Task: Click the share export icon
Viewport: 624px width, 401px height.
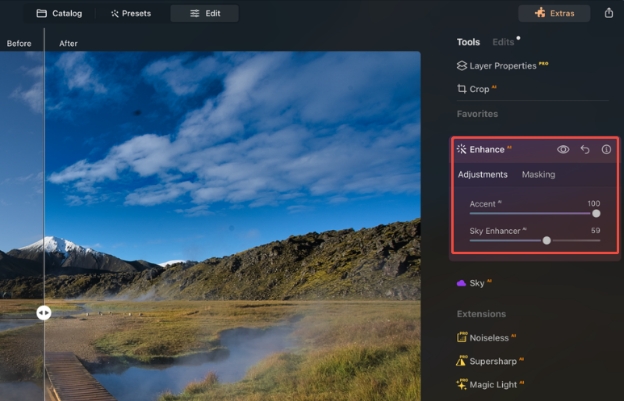Action: click(609, 13)
